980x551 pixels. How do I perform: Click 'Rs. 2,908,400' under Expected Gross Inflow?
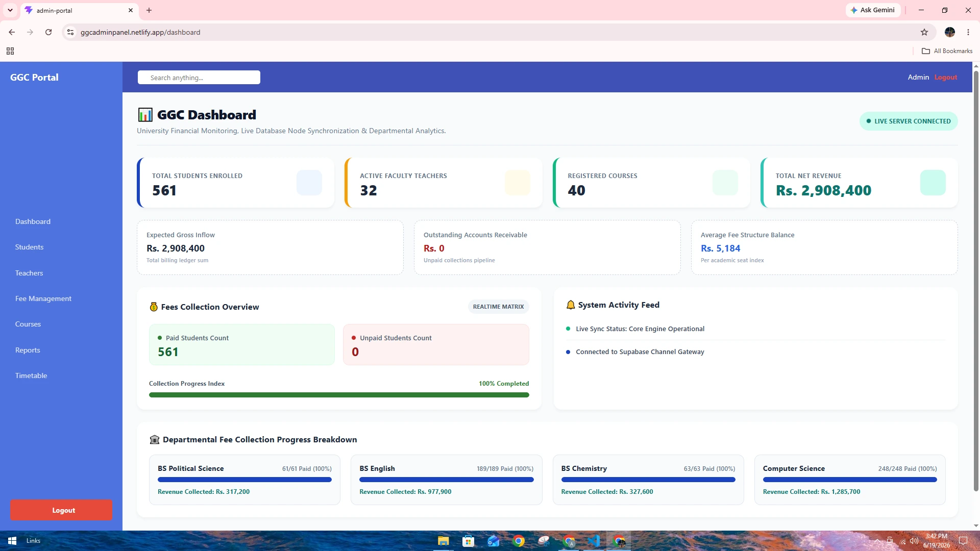point(176,248)
